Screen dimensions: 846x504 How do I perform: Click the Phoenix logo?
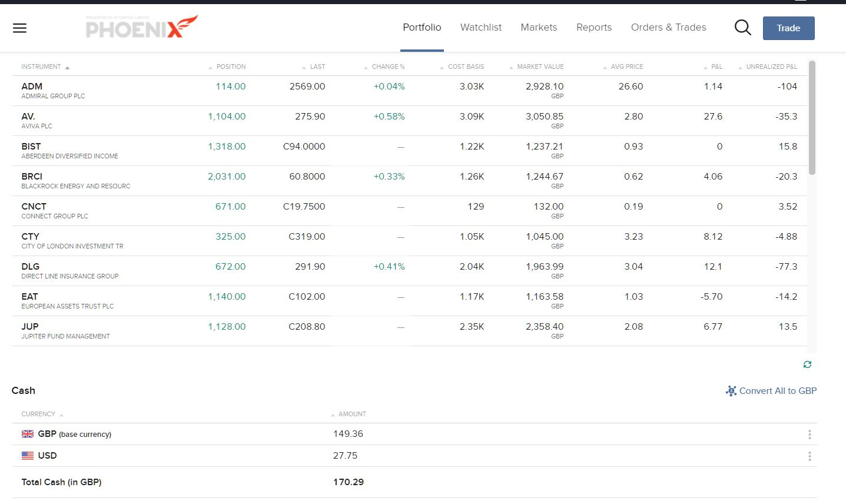click(141, 27)
